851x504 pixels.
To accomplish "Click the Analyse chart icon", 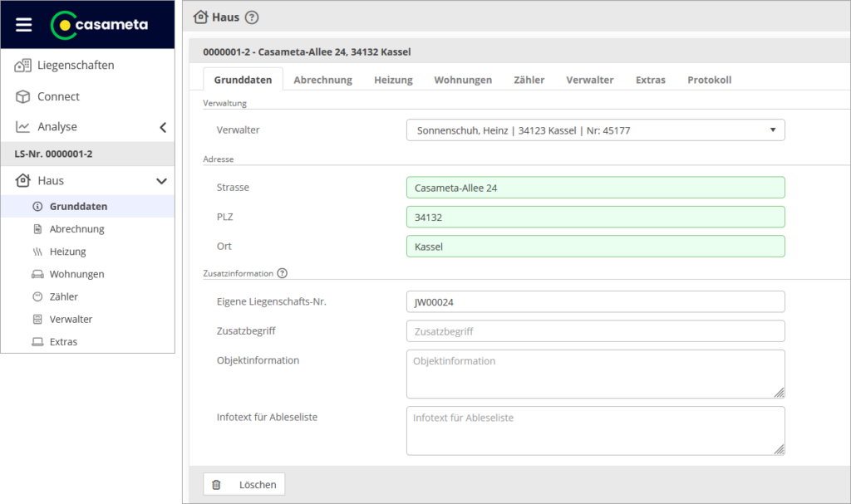I will coord(23,127).
